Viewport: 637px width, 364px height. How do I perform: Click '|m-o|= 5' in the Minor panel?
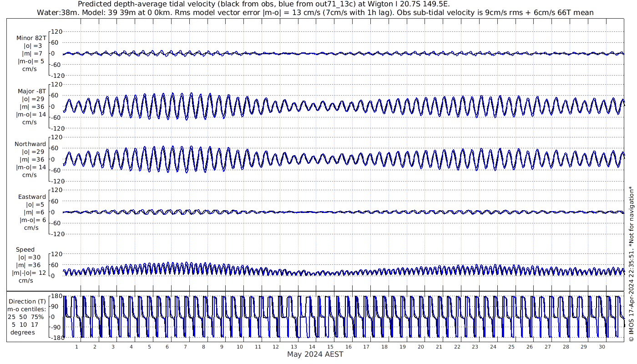tap(31, 61)
